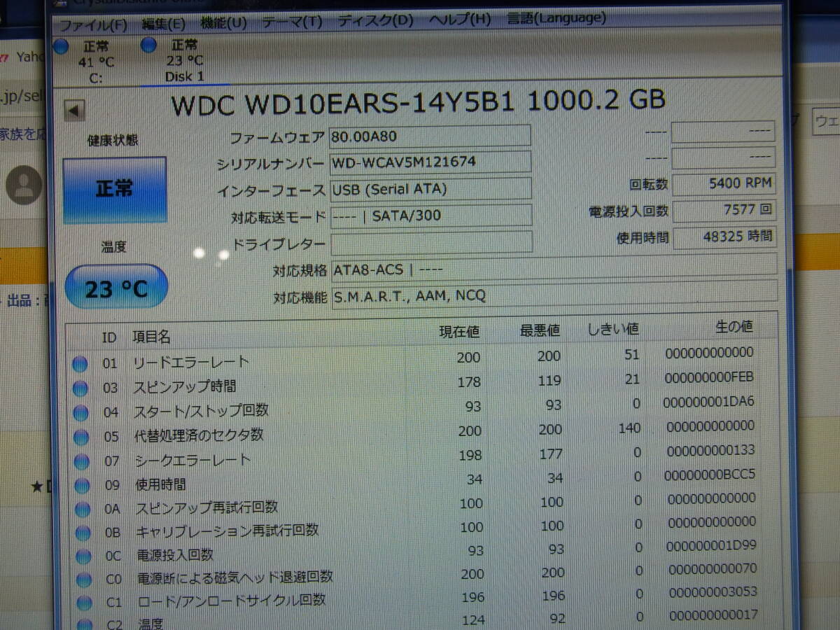
Task: Click the 48325 時間 usage hours field
Action: [x=724, y=237]
